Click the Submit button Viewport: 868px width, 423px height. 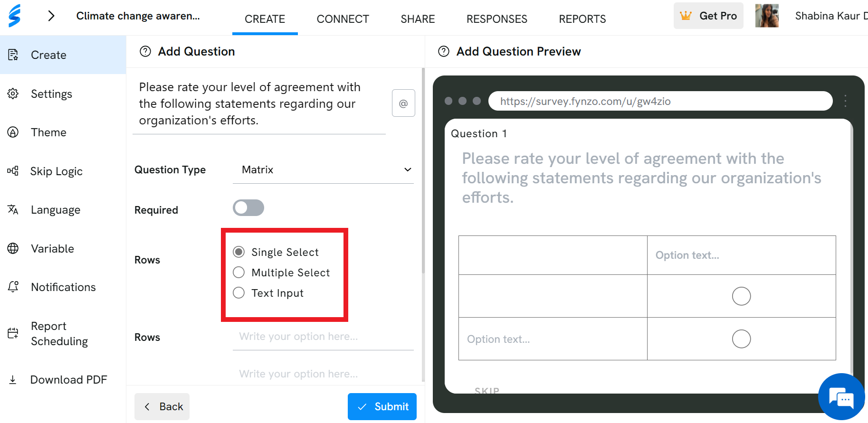pos(382,406)
